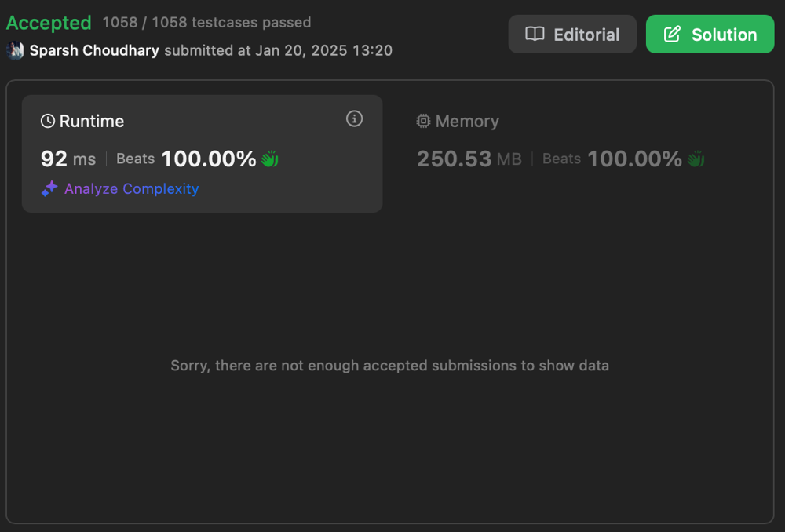Click the clapping hands icon in Runtime card
Viewport: 785px width, 532px height.
pyautogui.click(x=270, y=159)
